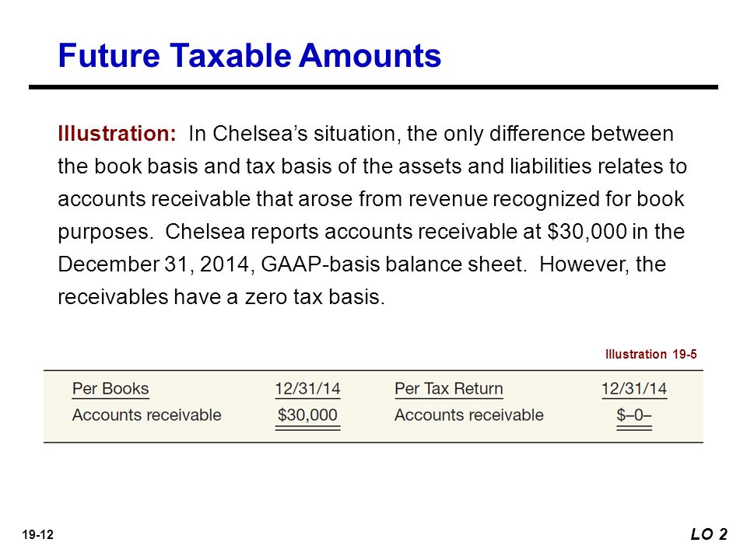747x560 pixels.
Task: Select the Per Books column header
Action: pyautogui.click(x=110, y=389)
